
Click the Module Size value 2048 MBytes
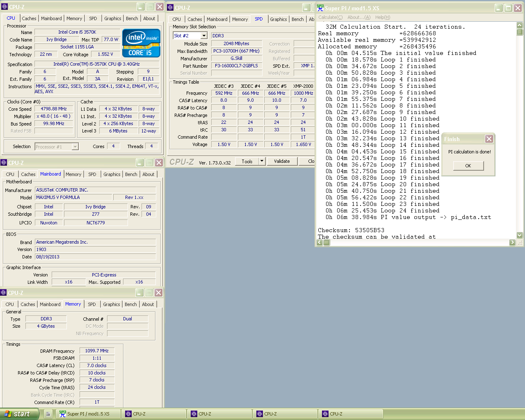(237, 43)
